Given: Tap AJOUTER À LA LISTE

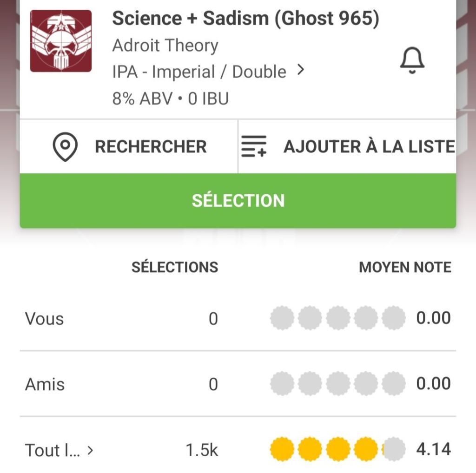Looking at the screenshot, I should coord(369,147).
